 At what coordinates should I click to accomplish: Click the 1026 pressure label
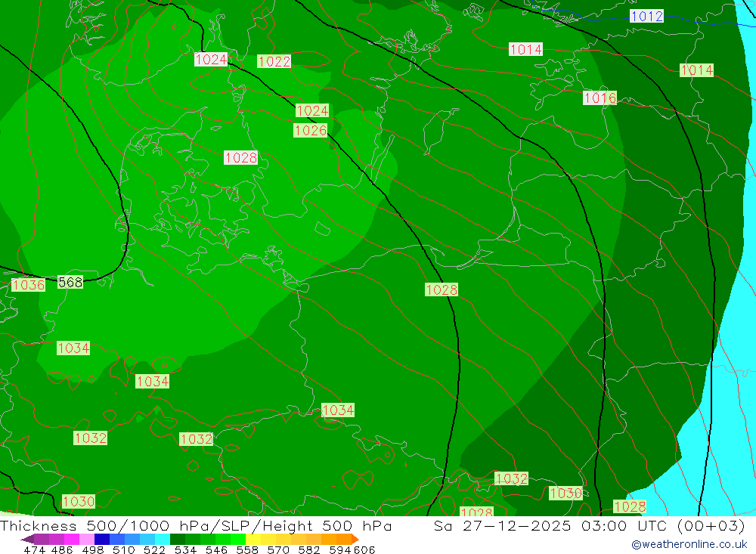(x=311, y=130)
